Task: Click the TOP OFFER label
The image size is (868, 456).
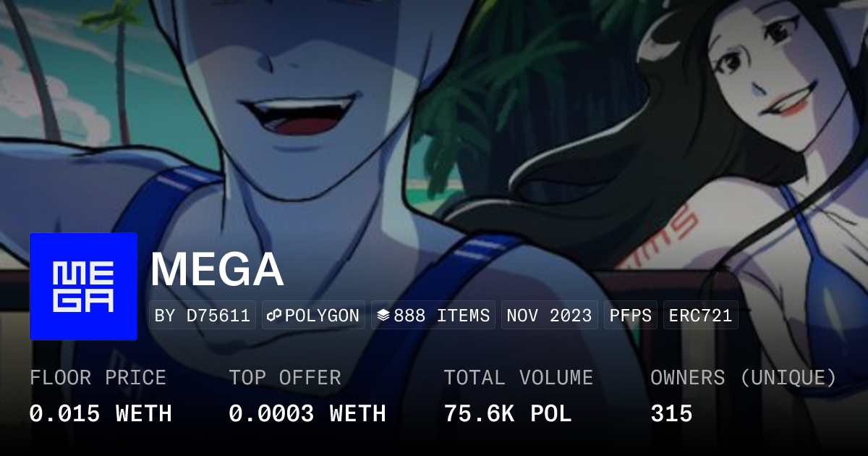Action: click(x=285, y=378)
